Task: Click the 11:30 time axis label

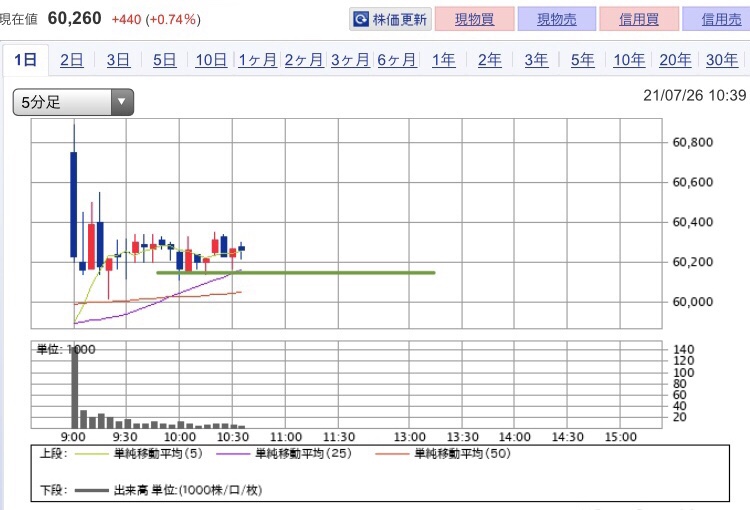Action: [339, 437]
